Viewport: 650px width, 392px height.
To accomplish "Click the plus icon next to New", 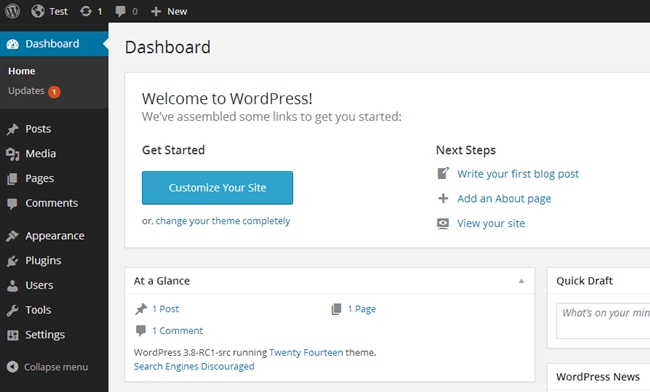I will coord(156,12).
